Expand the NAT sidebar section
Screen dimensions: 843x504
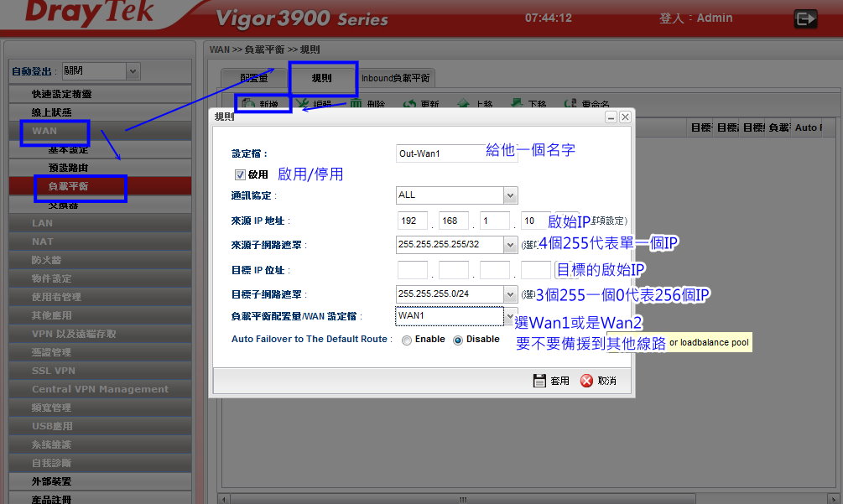coord(100,242)
